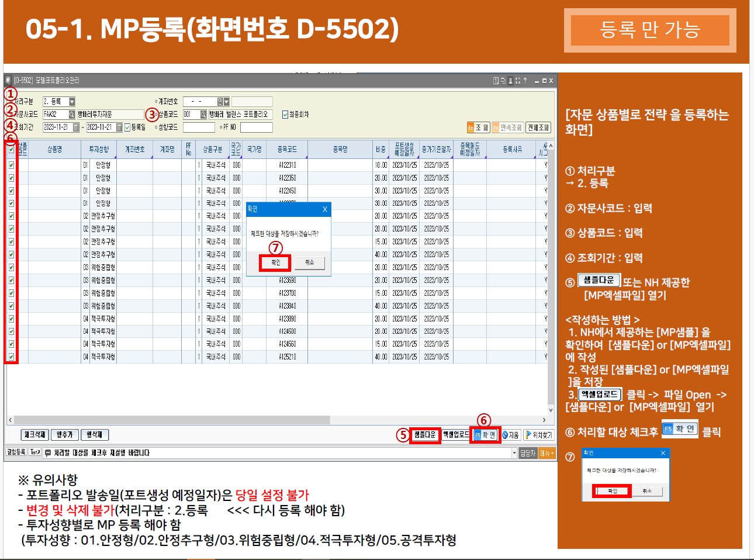Click the table's scroll down arrow
Image resolution: width=754 pixels, height=560 pixels.
(551, 410)
